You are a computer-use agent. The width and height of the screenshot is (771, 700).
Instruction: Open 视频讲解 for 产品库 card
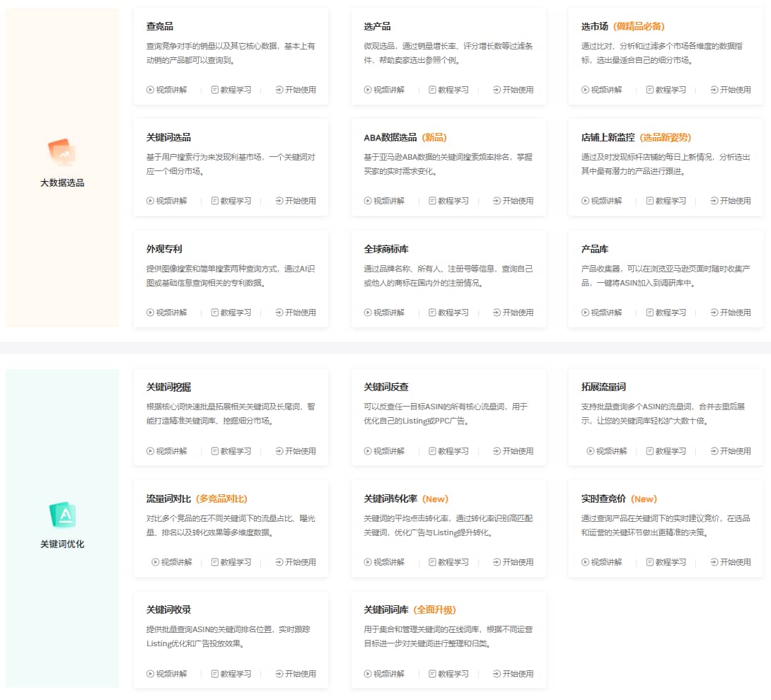tap(601, 312)
